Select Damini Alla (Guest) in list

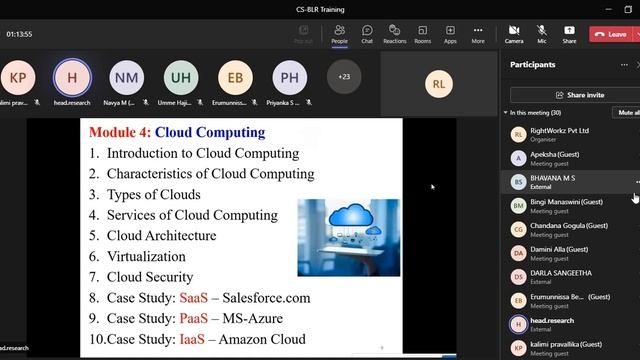[x=571, y=253]
